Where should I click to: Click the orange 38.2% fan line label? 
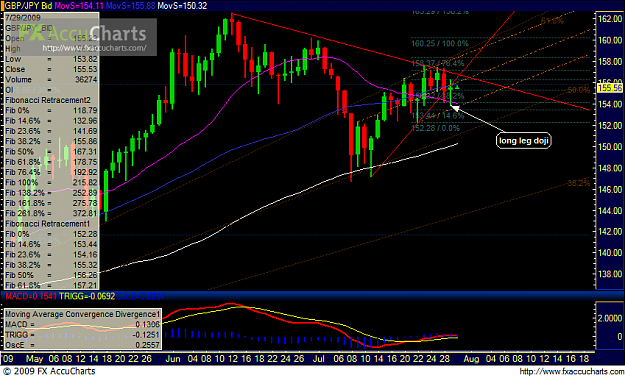[578, 183]
